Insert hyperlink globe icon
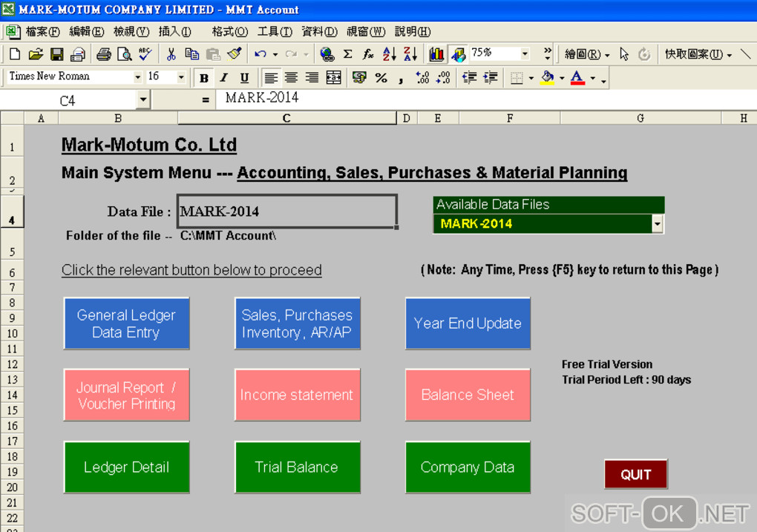Viewport: 757px width, 532px height. click(327, 54)
